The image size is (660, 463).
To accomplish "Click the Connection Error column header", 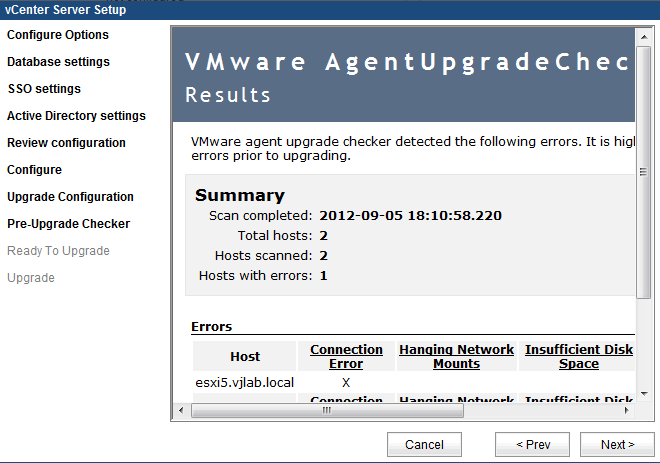I will tap(346, 357).
